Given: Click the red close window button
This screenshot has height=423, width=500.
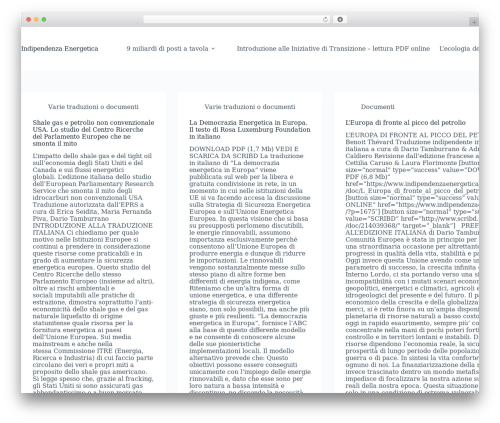Looking at the screenshot, I should coord(29,19).
